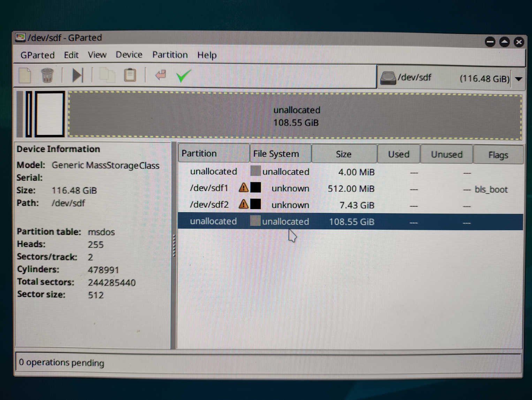The image size is (532, 400).
Task: Click the pane divider drag handle
Action: (x=174, y=246)
